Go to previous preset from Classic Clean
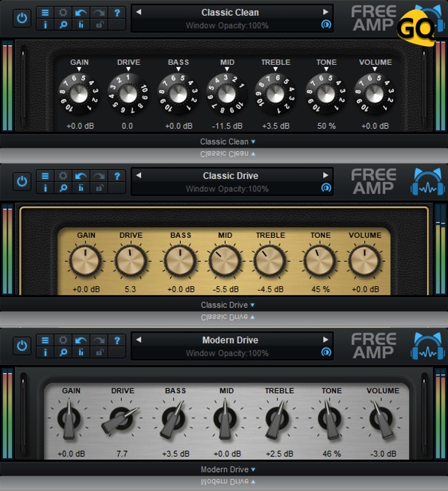448x491 pixels. [x=139, y=12]
